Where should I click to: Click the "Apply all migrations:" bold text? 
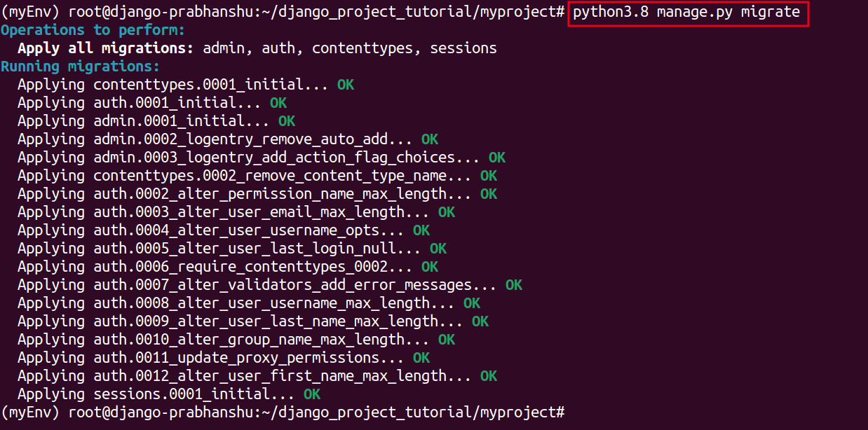(x=106, y=49)
